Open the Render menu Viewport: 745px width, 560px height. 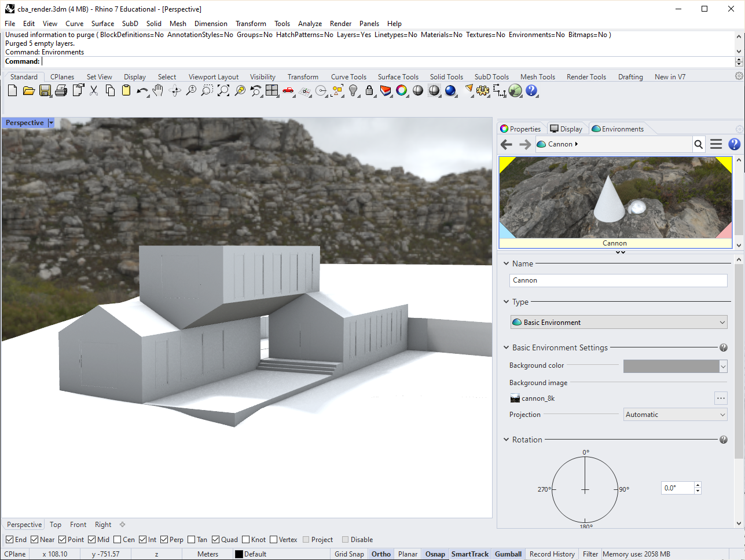[x=340, y=24]
